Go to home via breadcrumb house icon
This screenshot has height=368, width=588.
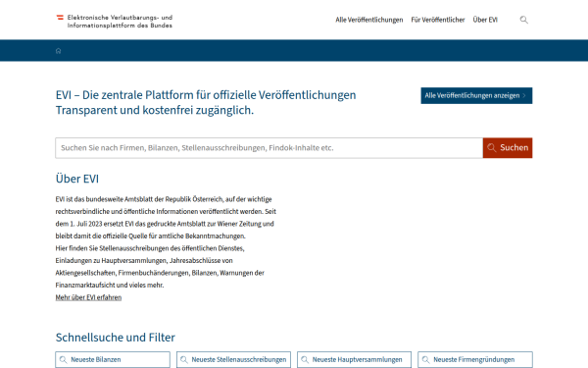tap(58, 51)
